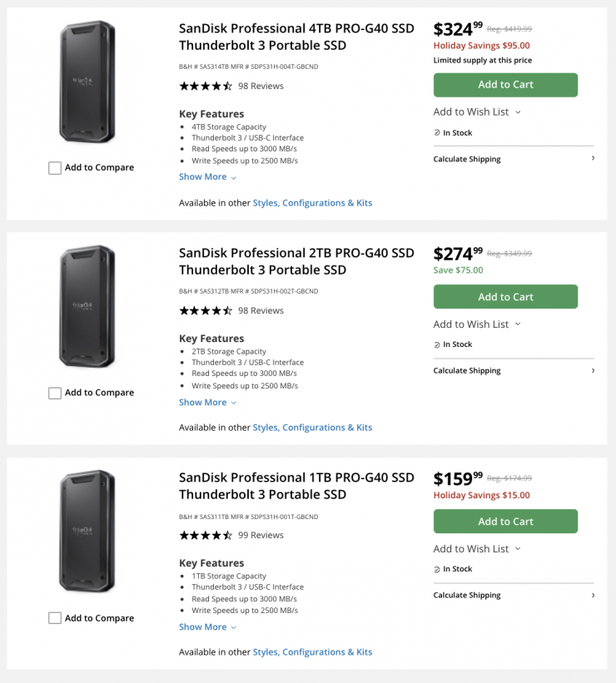Click In Stock icon for 4TB SSD
The height and width of the screenshot is (683, 616).
tap(437, 133)
